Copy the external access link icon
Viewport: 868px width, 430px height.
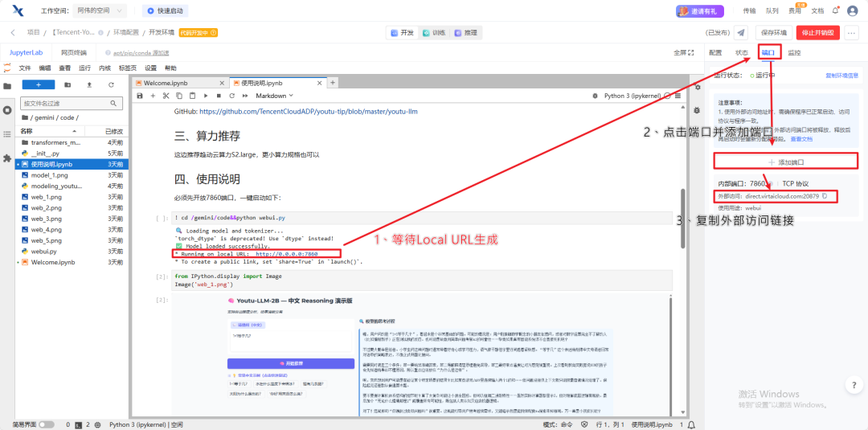[x=825, y=196]
